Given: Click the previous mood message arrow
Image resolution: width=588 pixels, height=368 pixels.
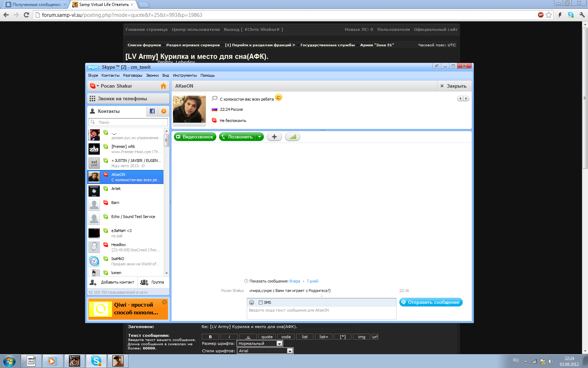Looking at the screenshot, I should click(460, 98).
